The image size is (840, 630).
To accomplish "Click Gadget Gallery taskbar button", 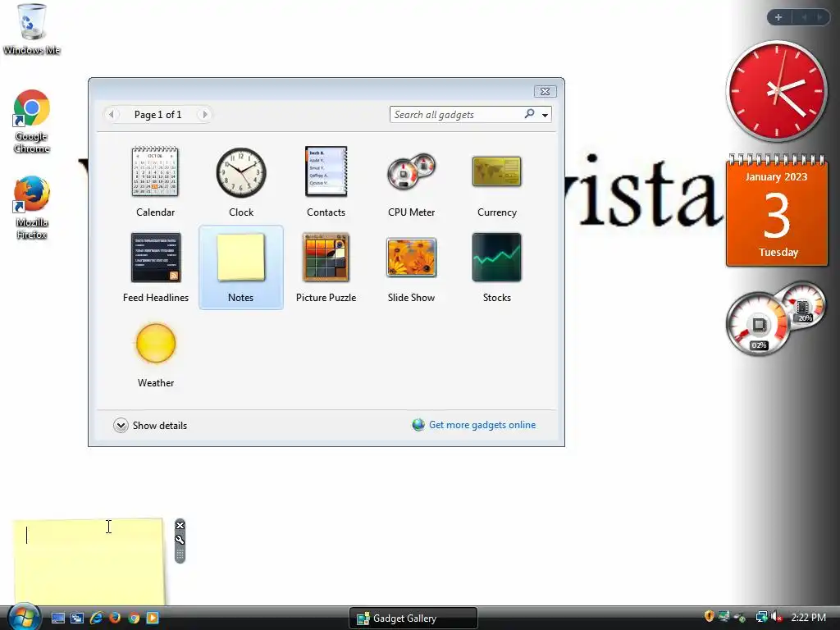I will click(413, 619).
